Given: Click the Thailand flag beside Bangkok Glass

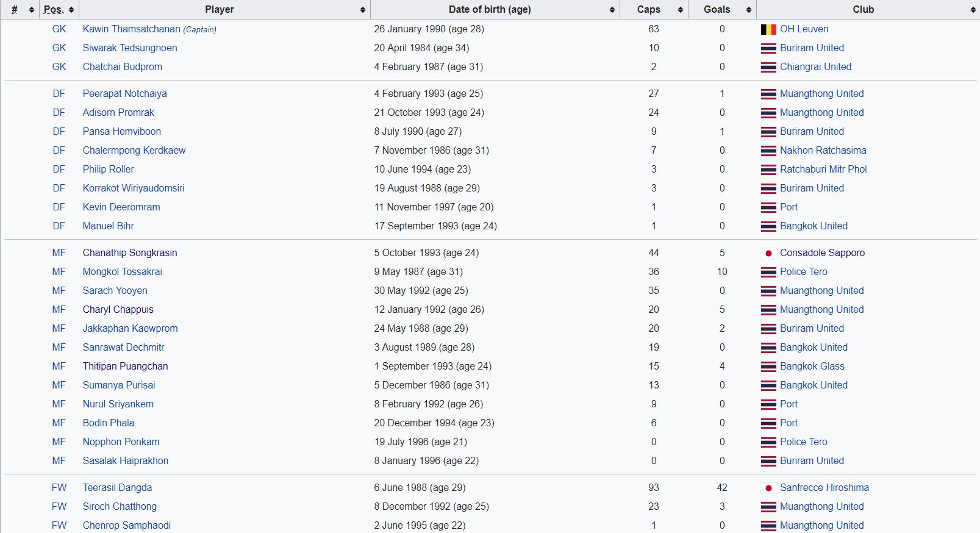Looking at the screenshot, I should [x=768, y=367].
